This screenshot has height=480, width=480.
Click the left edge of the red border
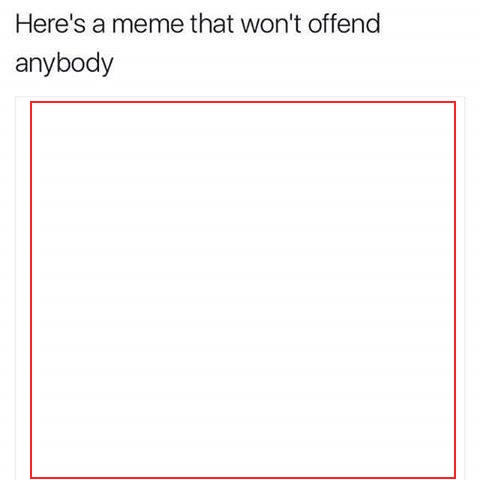(x=31, y=290)
